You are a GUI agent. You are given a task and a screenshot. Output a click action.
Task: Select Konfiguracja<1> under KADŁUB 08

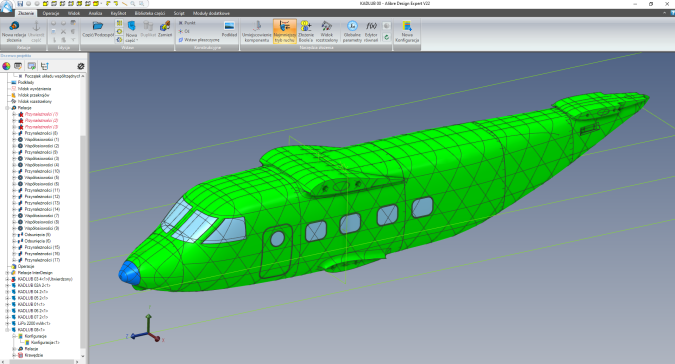tap(45, 342)
